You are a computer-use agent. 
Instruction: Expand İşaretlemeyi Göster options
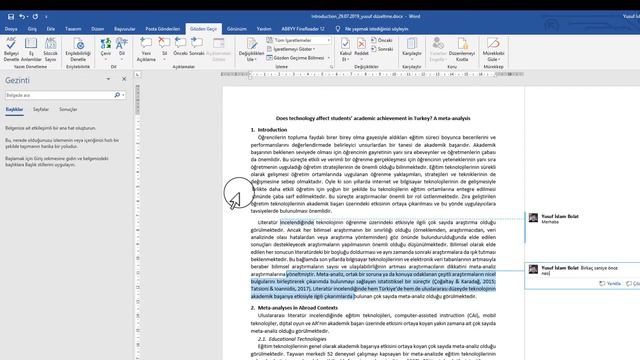click(x=291, y=49)
